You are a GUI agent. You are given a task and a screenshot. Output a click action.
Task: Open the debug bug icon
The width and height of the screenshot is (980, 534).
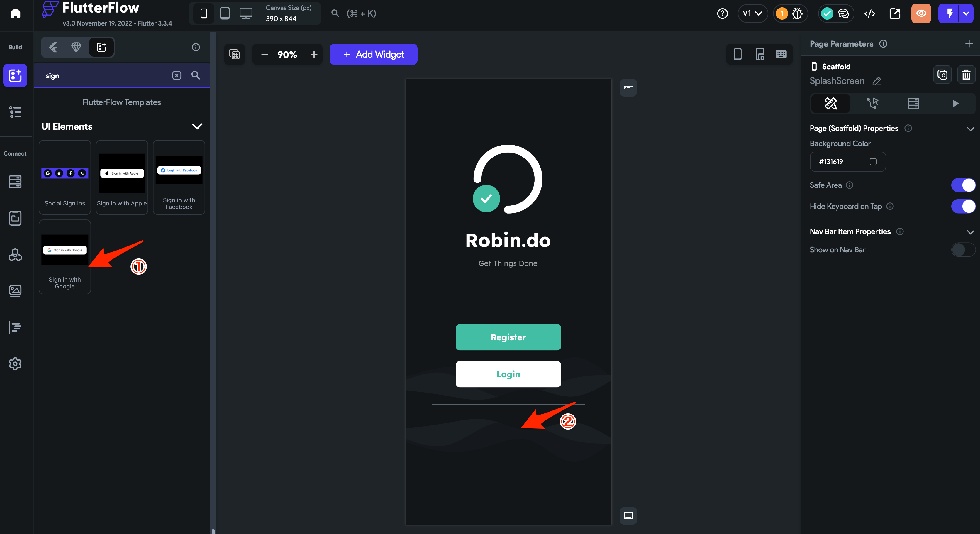click(x=797, y=14)
